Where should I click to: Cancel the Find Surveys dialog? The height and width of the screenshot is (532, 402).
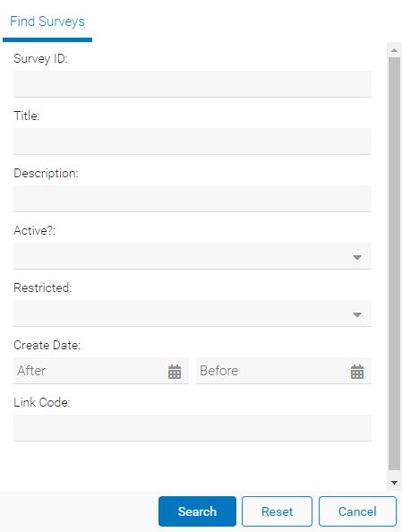coord(357,511)
